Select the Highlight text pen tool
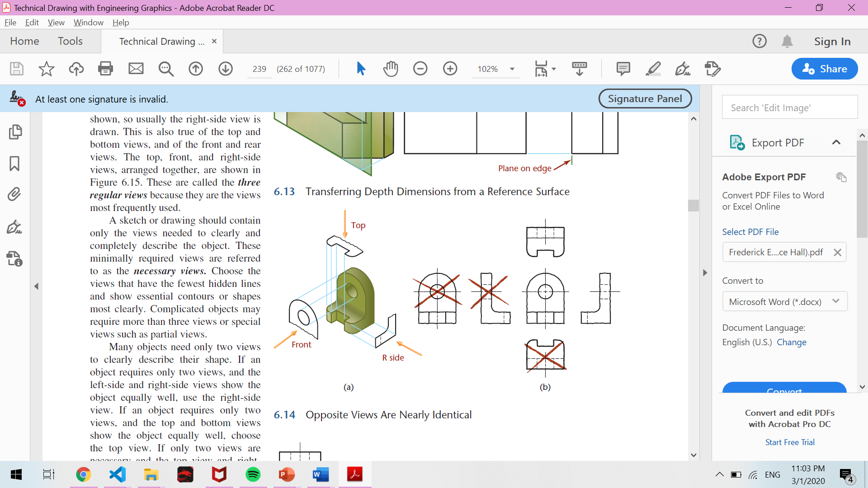 point(653,69)
